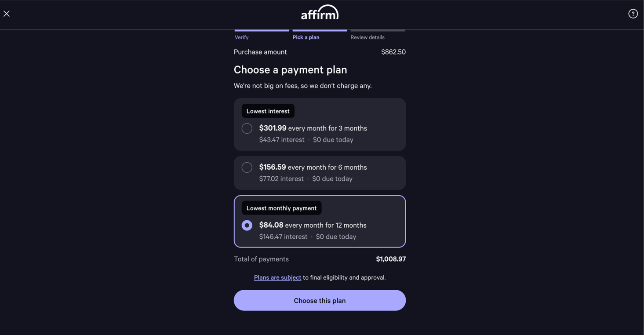Image resolution: width=644 pixels, height=335 pixels.
Task: Select the 6 months plan radio button
Action: [x=247, y=167]
